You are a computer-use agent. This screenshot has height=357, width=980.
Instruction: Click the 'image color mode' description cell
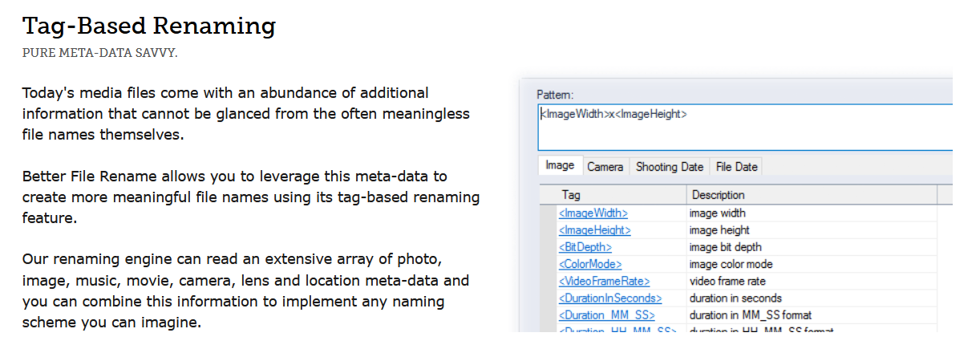click(730, 264)
